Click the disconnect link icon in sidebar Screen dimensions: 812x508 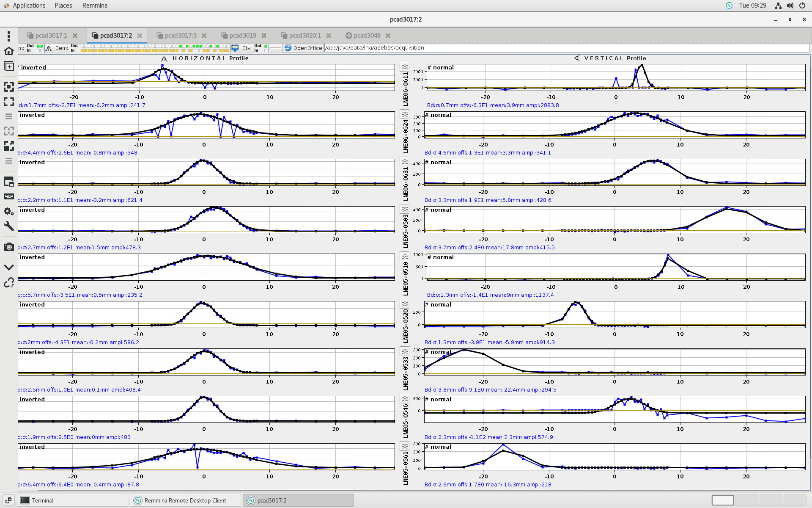pyautogui.click(x=8, y=282)
